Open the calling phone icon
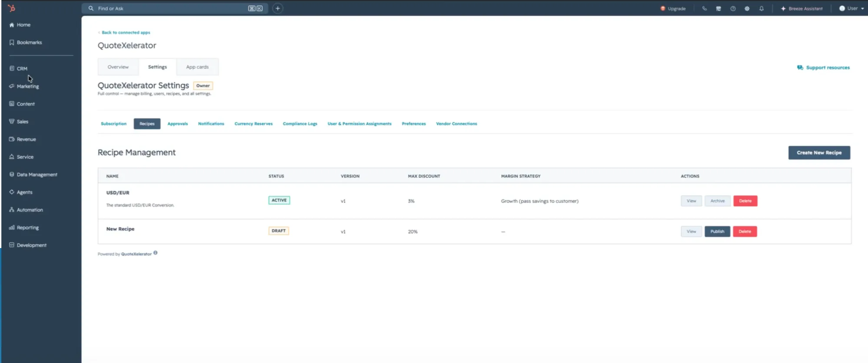This screenshot has height=363, width=868. (704, 8)
